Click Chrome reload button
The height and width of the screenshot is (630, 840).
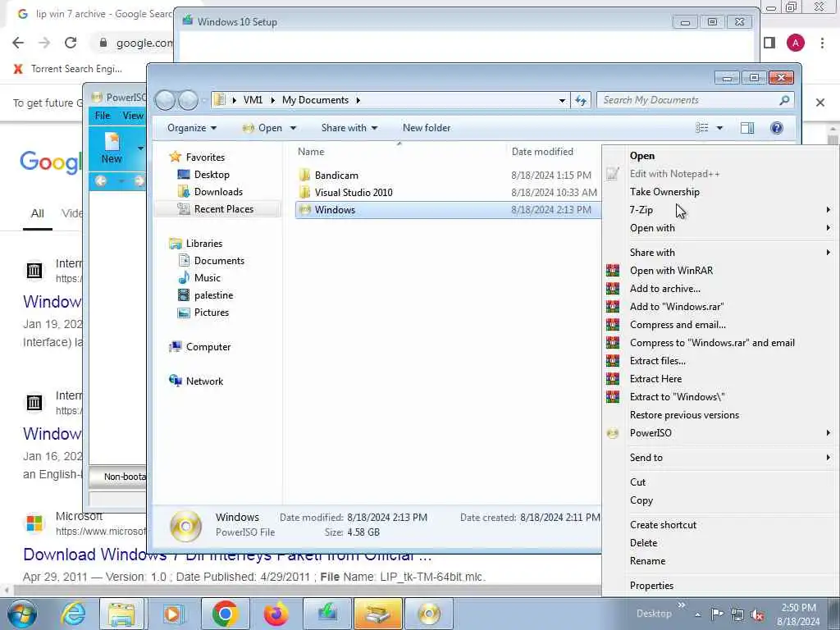pos(71,43)
